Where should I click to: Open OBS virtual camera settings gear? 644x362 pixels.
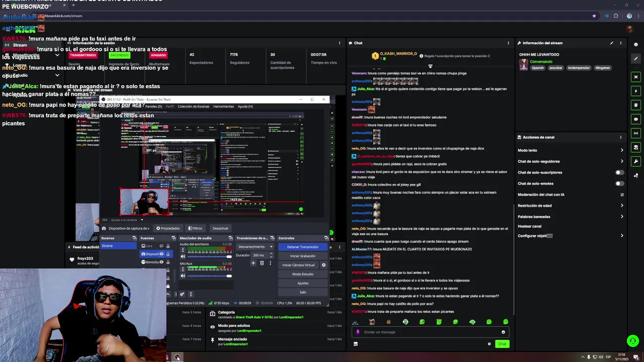point(324,265)
